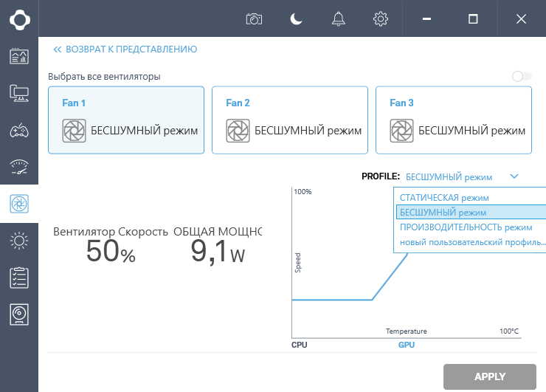Open the PC devices sidebar icon

click(x=19, y=93)
